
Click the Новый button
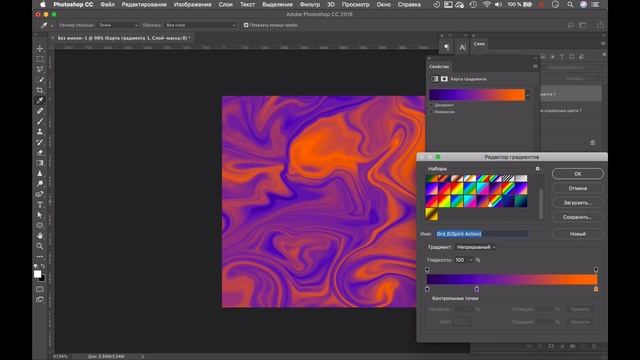(578, 234)
